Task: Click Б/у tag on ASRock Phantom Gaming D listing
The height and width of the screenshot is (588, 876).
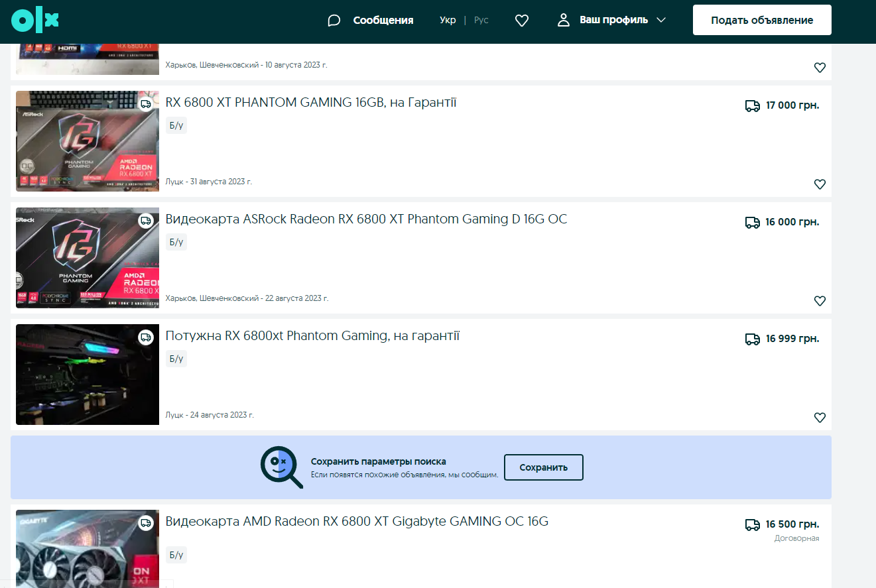Action: 176,242
